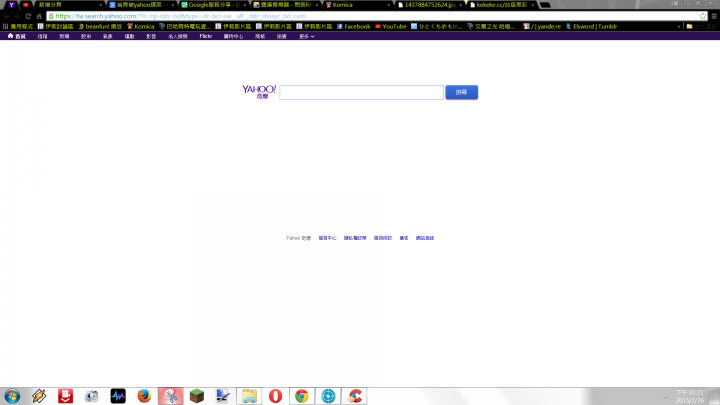Open the Komica bookmark

[x=141, y=27]
